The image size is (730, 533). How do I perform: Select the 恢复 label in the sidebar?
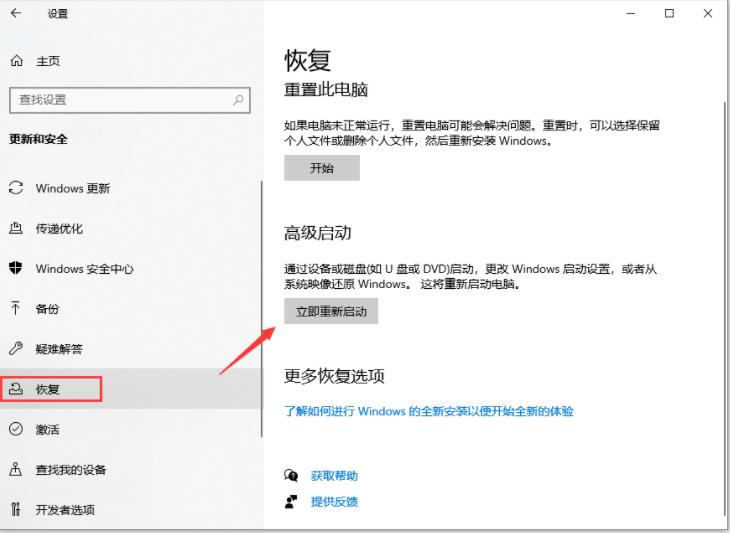tap(47, 389)
